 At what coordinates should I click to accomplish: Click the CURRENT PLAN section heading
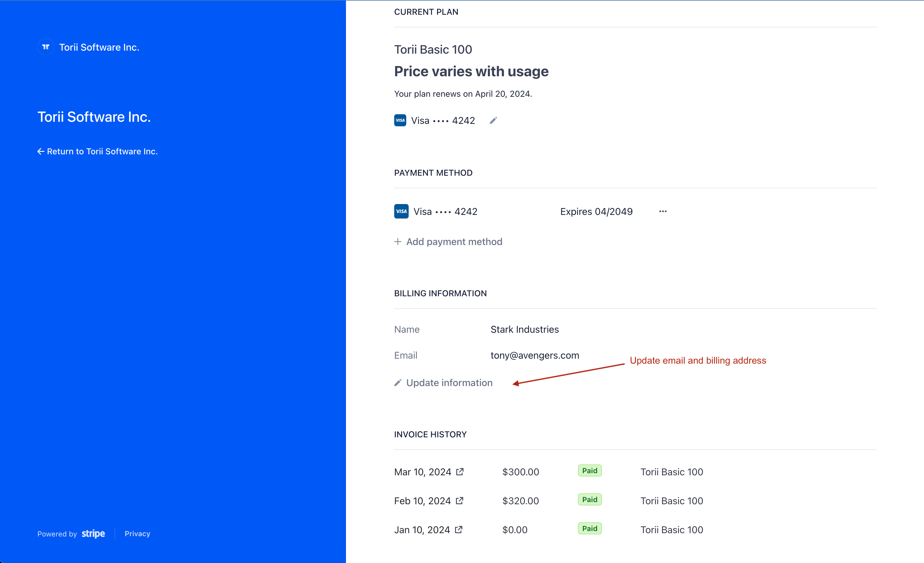pyautogui.click(x=426, y=12)
